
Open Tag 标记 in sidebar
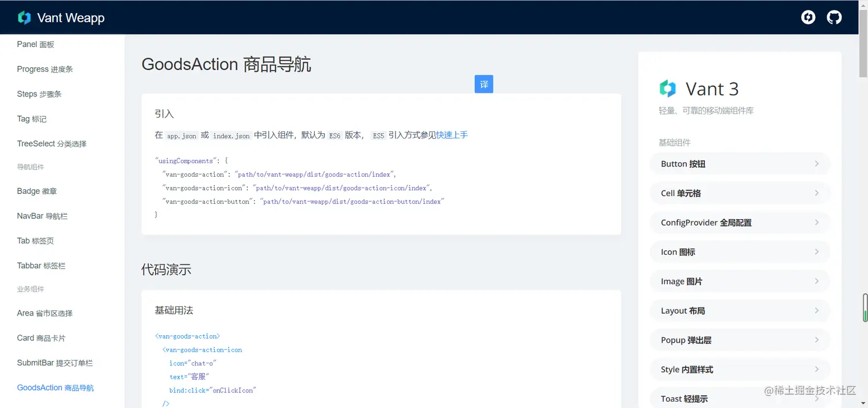[32, 119]
